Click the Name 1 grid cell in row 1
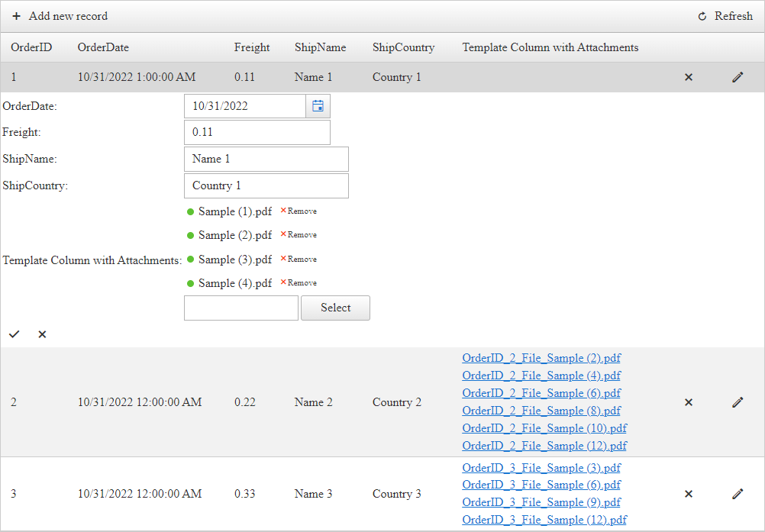This screenshot has height=532, width=765. [314, 77]
